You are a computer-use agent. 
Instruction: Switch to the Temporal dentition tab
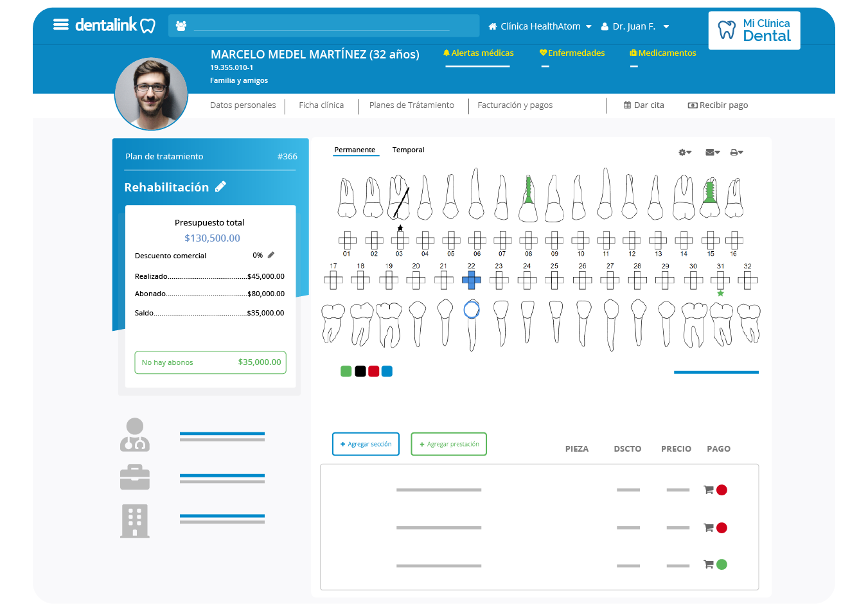click(408, 150)
